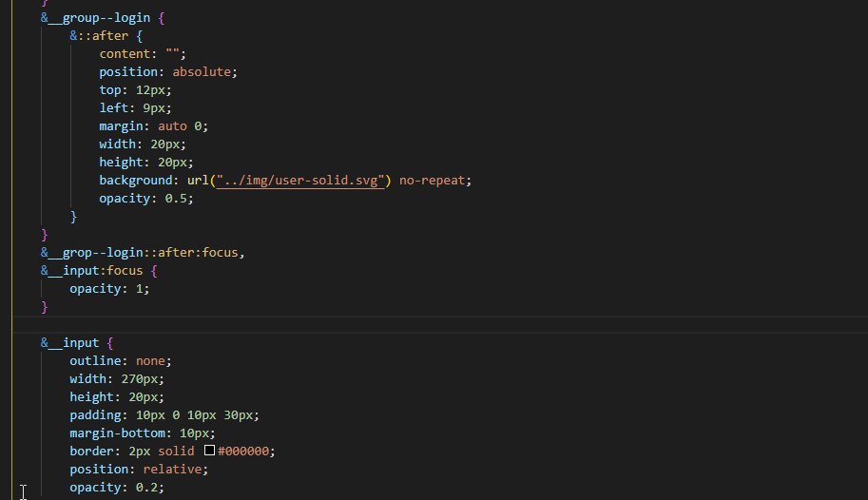Click the 'no-repeat' value in background
The height and width of the screenshot is (500, 868).
click(x=432, y=181)
